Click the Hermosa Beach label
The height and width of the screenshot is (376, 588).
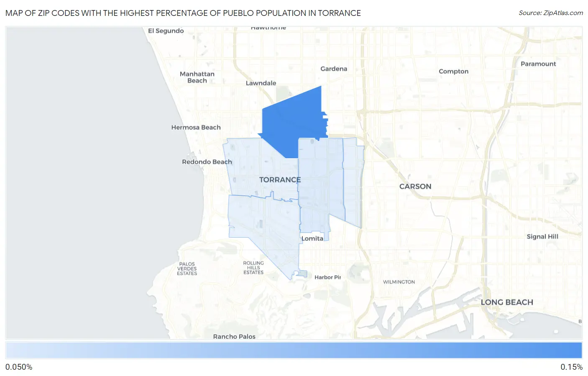(196, 128)
